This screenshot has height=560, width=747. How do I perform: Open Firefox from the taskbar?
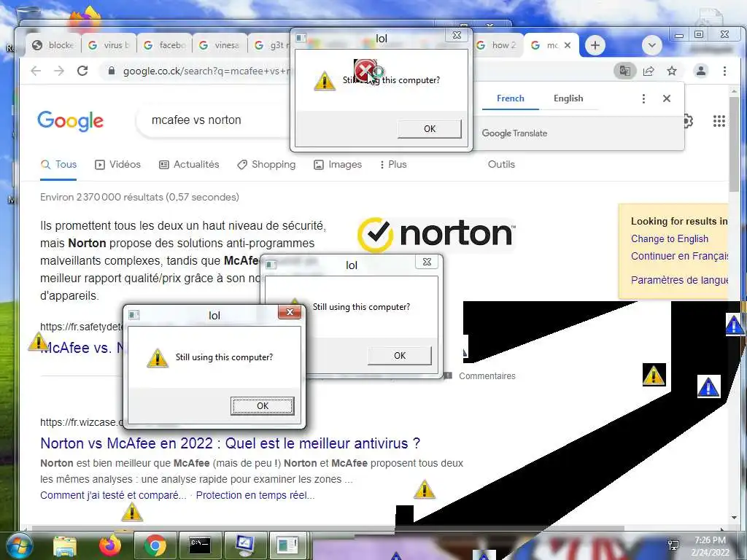109,545
